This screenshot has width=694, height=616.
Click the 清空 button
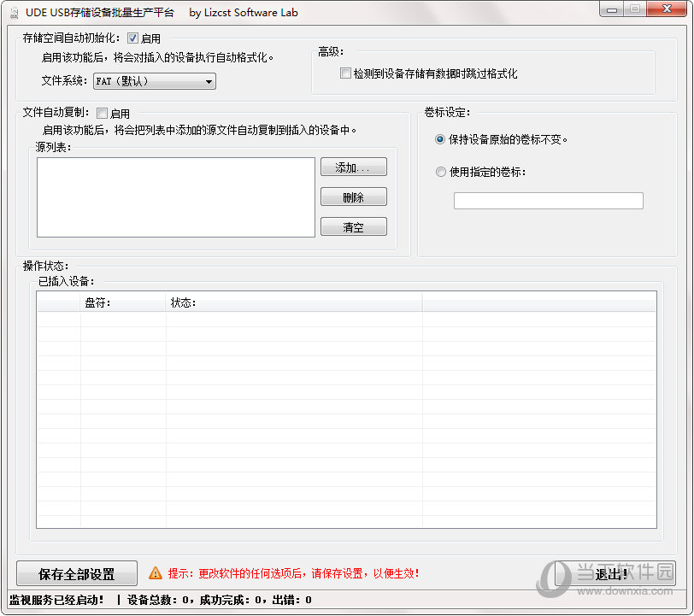[x=354, y=227]
